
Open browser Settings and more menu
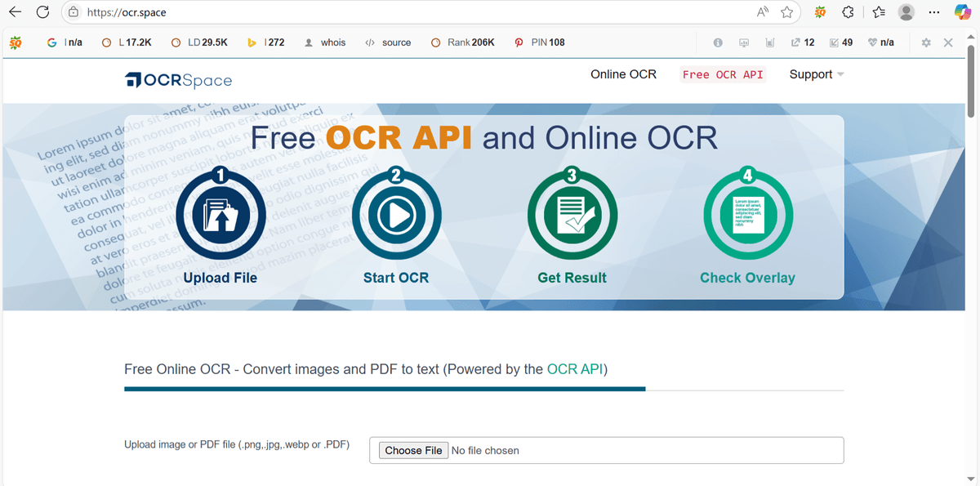click(935, 12)
